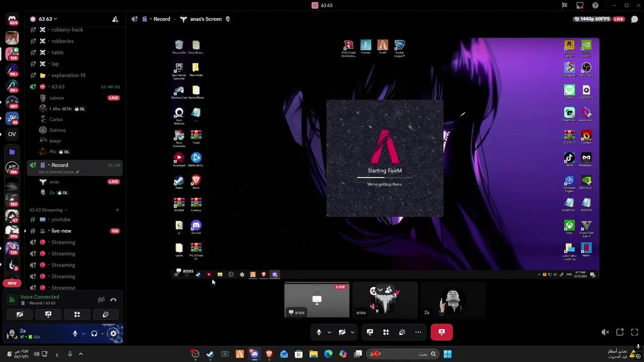Stop watching stream with the red button
This screenshot has height=362, width=644.
click(442, 332)
